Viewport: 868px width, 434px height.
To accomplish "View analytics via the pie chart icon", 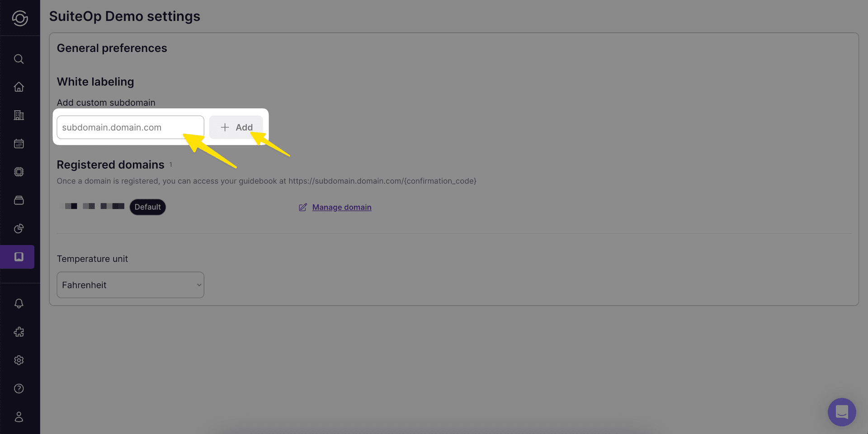I will pos(19,229).
